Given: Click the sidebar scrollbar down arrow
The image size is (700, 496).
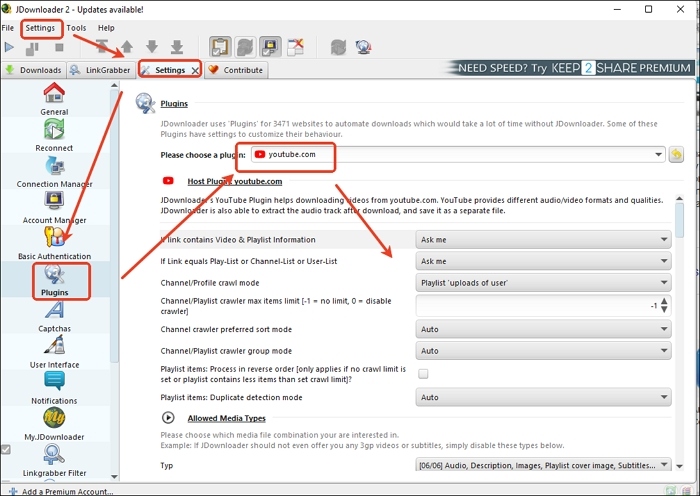Looking at the screenshot, I should 114,477.
